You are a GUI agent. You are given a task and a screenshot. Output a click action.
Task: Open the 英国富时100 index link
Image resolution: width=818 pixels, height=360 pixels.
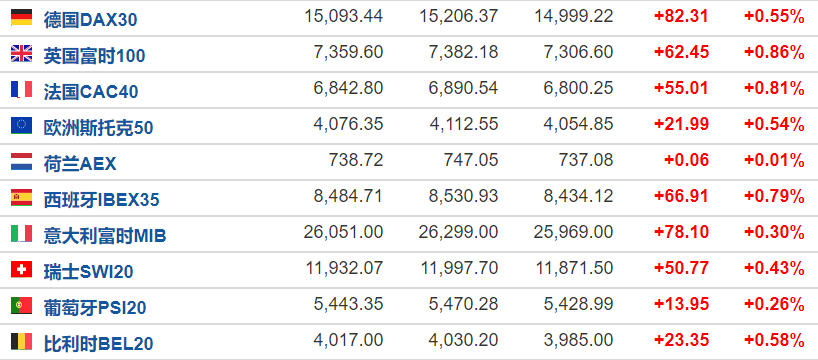94,56
